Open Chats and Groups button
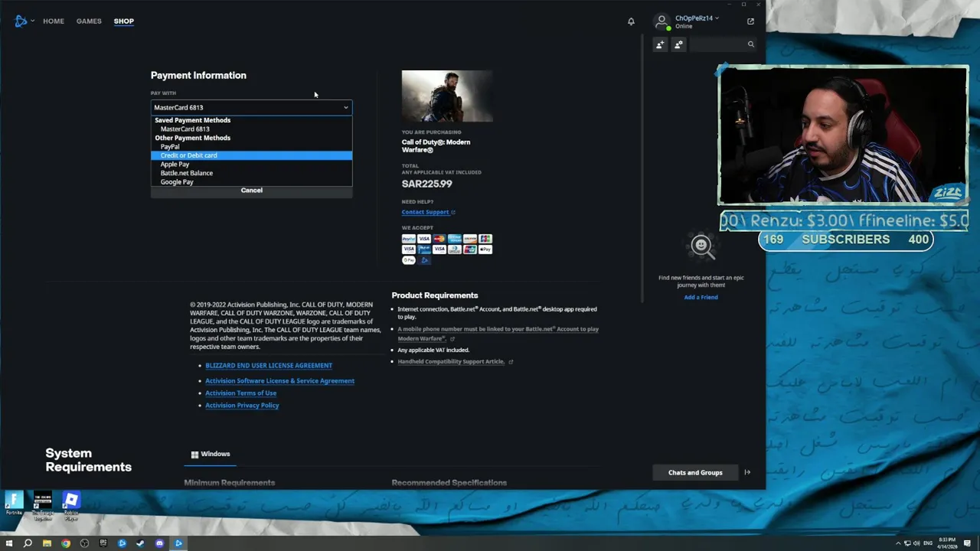The width and height of the screenshot is (980, 551). click(x=695, y=472)
